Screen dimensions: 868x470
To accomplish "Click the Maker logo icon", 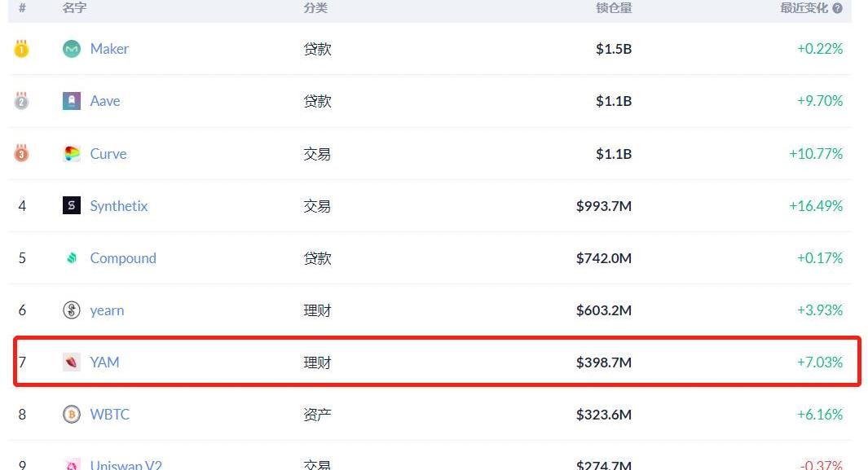I will coord(72,49).
